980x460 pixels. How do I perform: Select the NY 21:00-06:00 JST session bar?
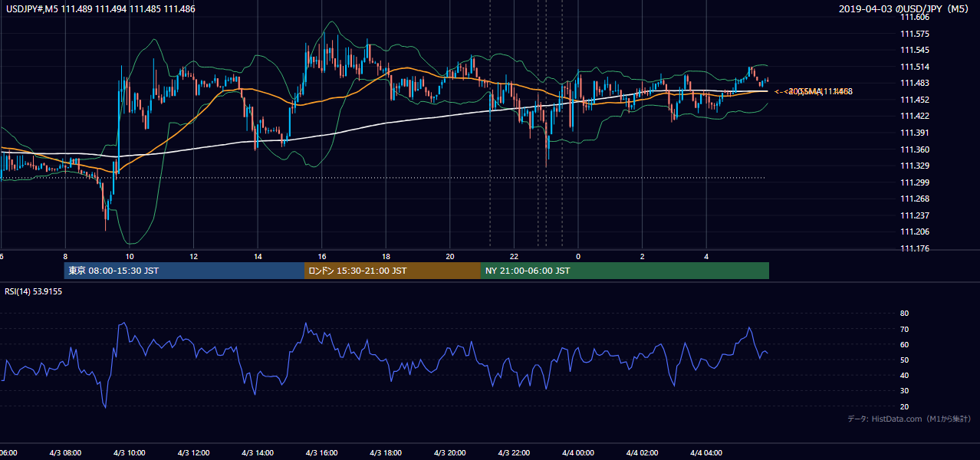click(625, 271)
